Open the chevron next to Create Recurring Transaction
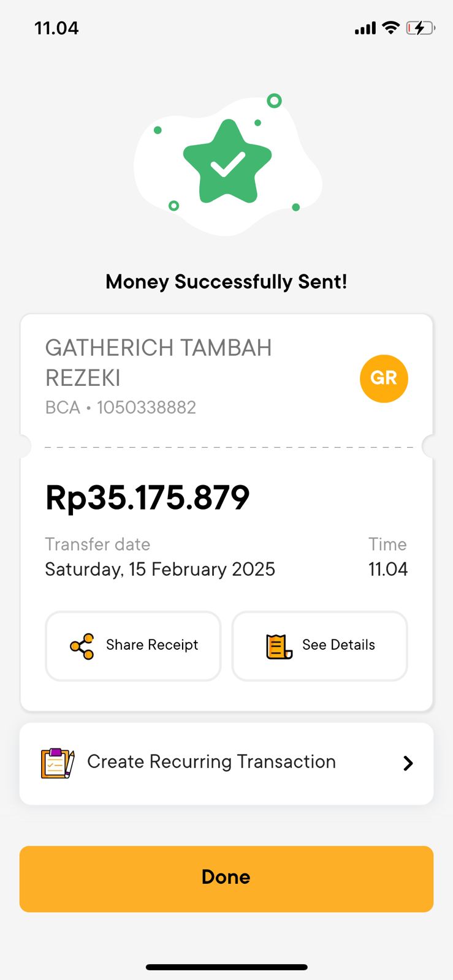Image resolution: width=453 pixels, height=980 pixels. [408, 763]
